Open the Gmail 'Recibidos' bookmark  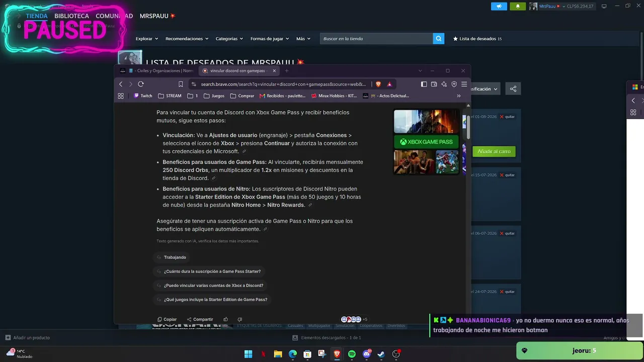tap(282, 96)
